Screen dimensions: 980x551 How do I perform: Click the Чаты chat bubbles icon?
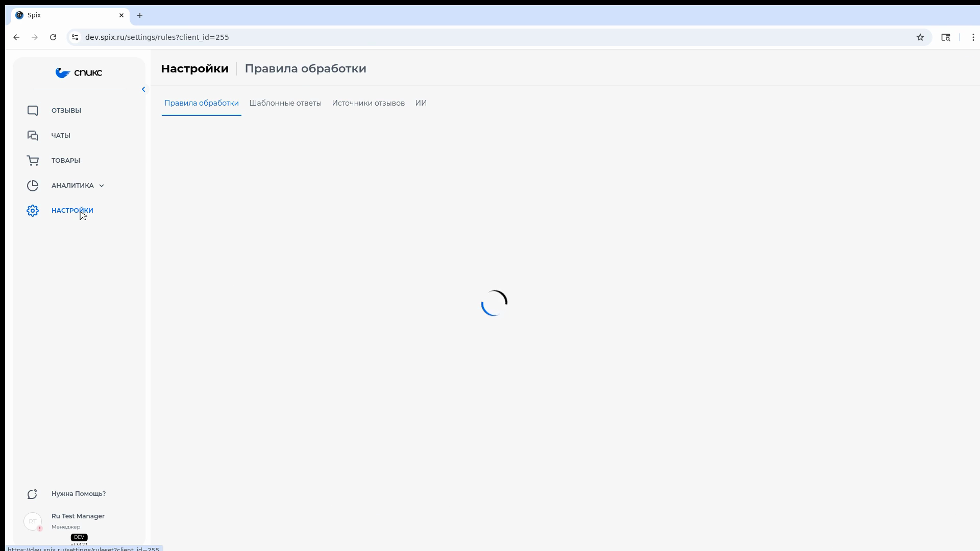[33, 136]
